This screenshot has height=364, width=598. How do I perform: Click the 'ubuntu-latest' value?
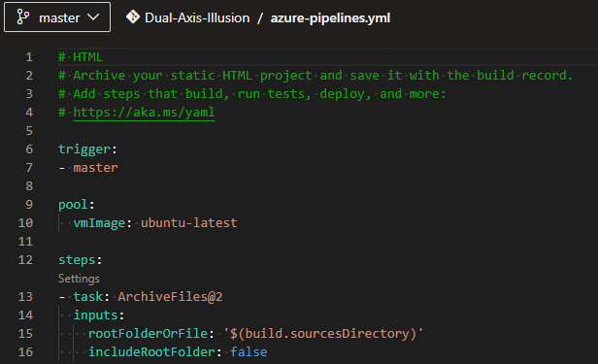pyautogui.click(x=188, y=223)
